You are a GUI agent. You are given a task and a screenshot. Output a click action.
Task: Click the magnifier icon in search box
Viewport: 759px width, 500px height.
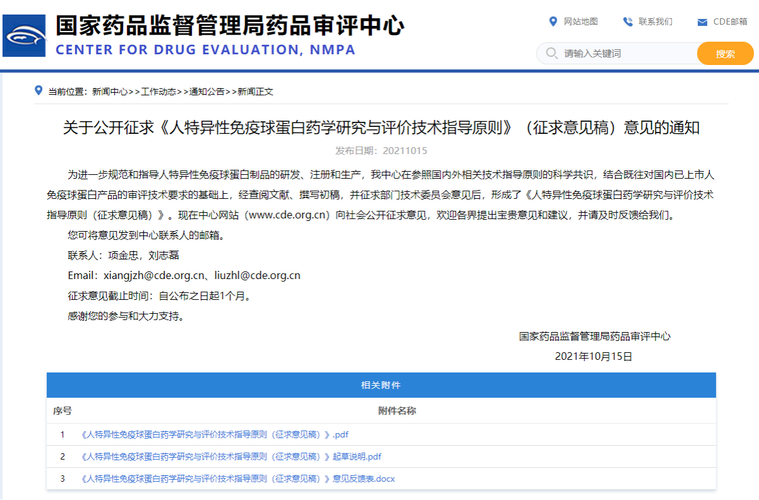pos(551,53)
